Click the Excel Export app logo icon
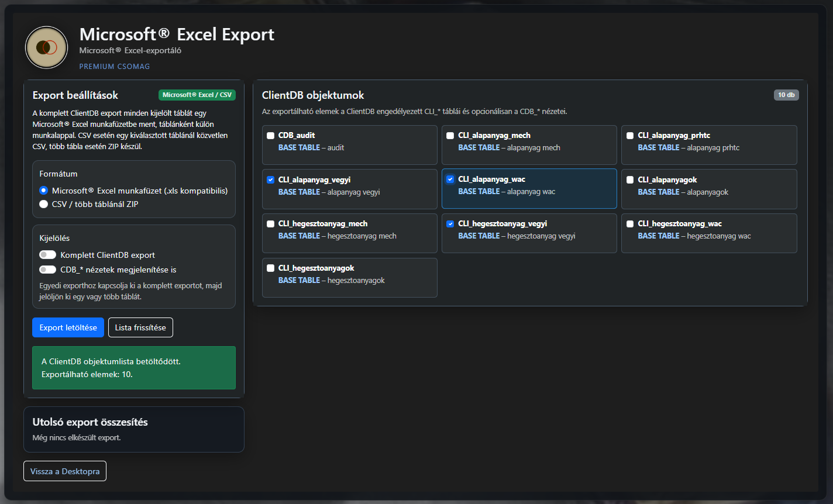 coord(47,47)
